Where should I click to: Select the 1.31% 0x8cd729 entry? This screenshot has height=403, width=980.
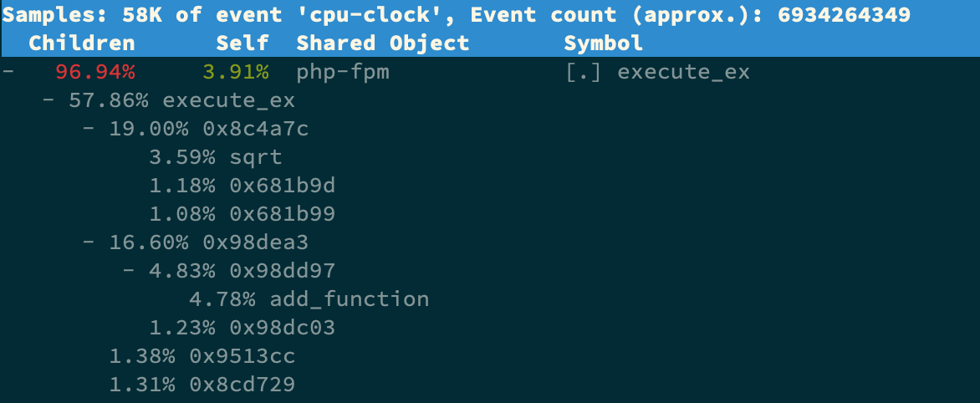tap(202, 385)
